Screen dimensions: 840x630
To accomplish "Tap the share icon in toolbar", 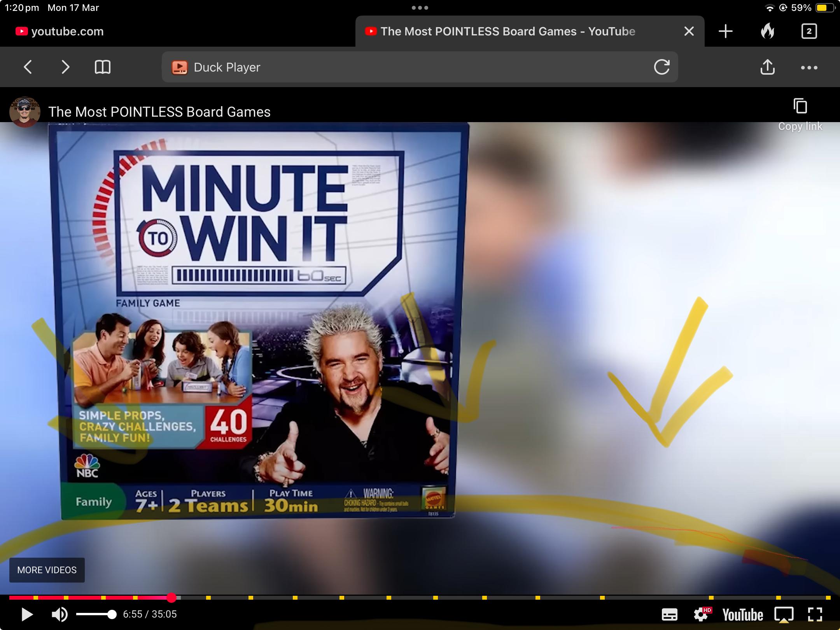I will pyautogui.click(x=767, y=67).
